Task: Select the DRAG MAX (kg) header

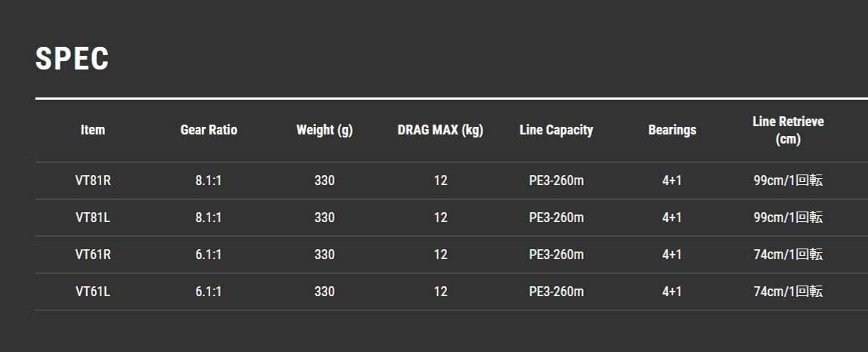Action: pyautogui.click(x=440, y=130)
